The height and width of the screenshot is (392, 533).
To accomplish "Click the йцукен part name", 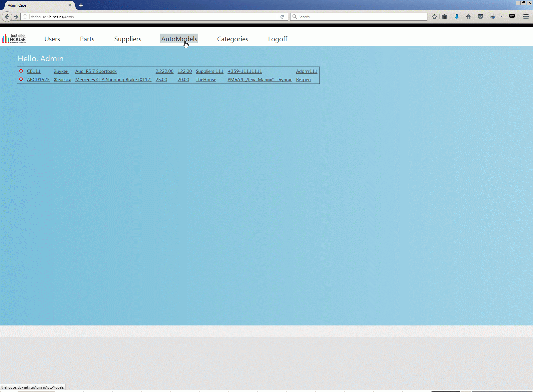I will point(61,71).
